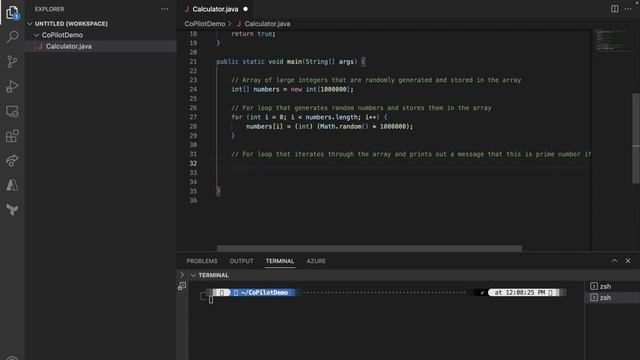This screenshot has width=640, height=360.
Task: Open the Live Share activity icon
Action: coord(12,160)
